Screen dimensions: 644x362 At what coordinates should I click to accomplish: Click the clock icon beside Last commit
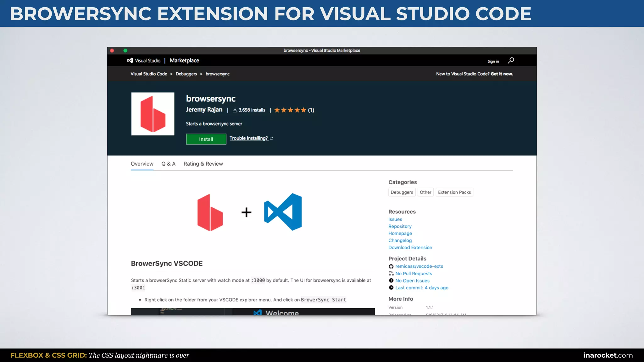click(391, 288)
